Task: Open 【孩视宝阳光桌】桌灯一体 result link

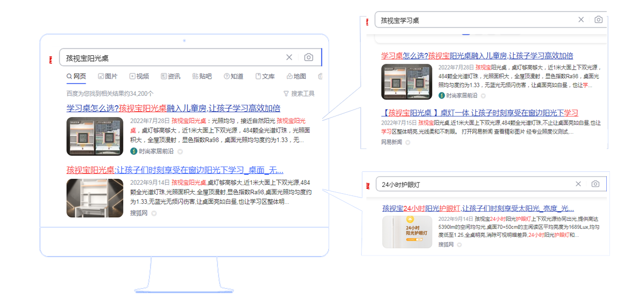Action: [480, 113]
